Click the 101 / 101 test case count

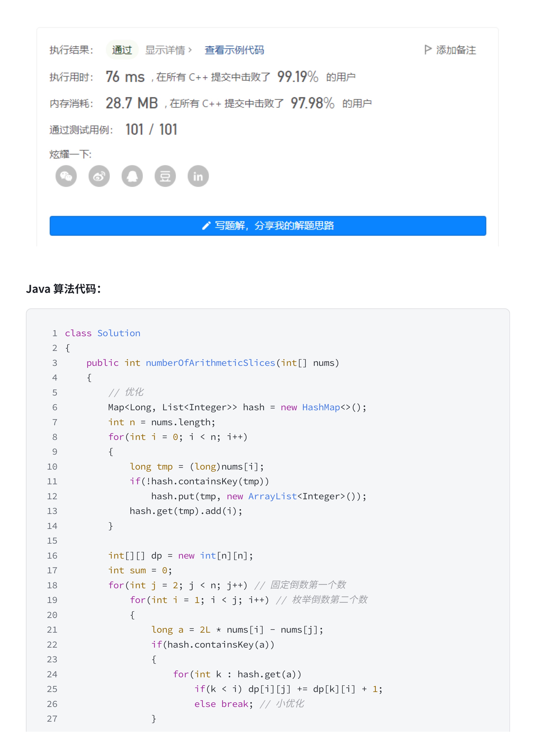pos(151,129)
